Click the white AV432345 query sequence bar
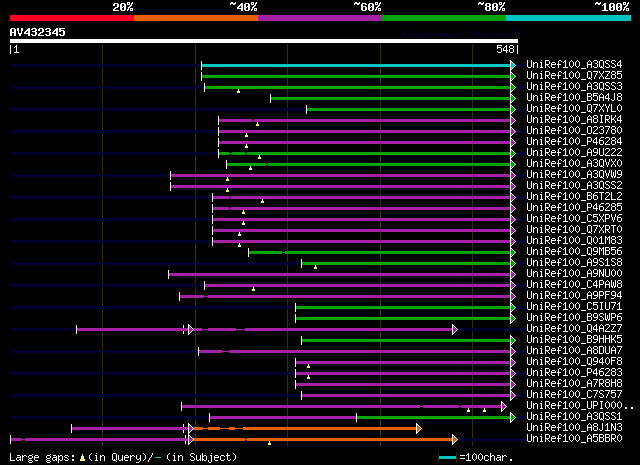The image size is (640, 465). click(264, 41)
